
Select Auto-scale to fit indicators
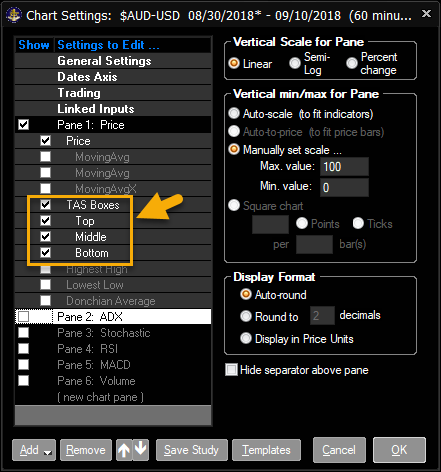pyautogui.click(x=234, y=113)
